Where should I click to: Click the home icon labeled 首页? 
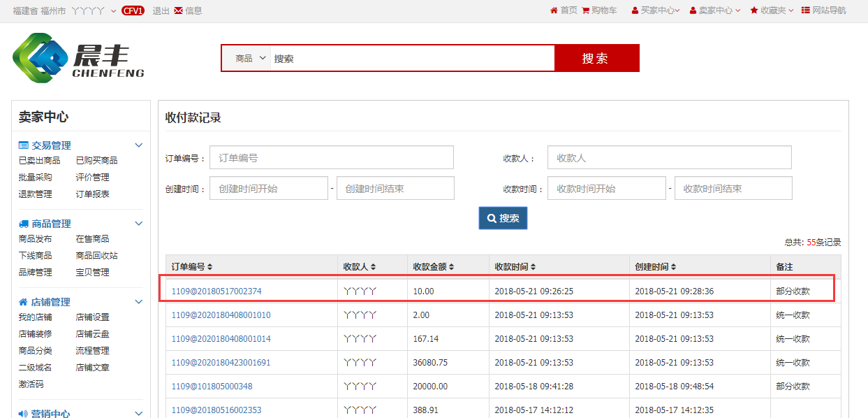(x=554, y=10)
